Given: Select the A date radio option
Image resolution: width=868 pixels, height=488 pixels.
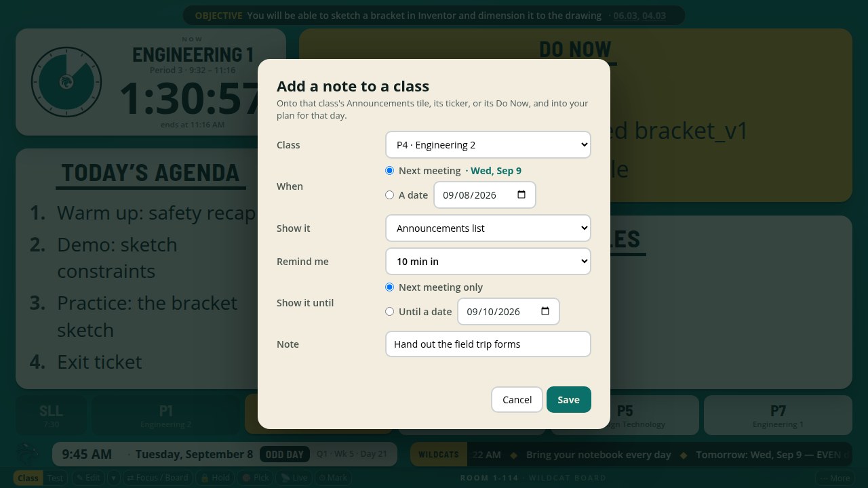Looking at the screenshot, I should (389, 195).
